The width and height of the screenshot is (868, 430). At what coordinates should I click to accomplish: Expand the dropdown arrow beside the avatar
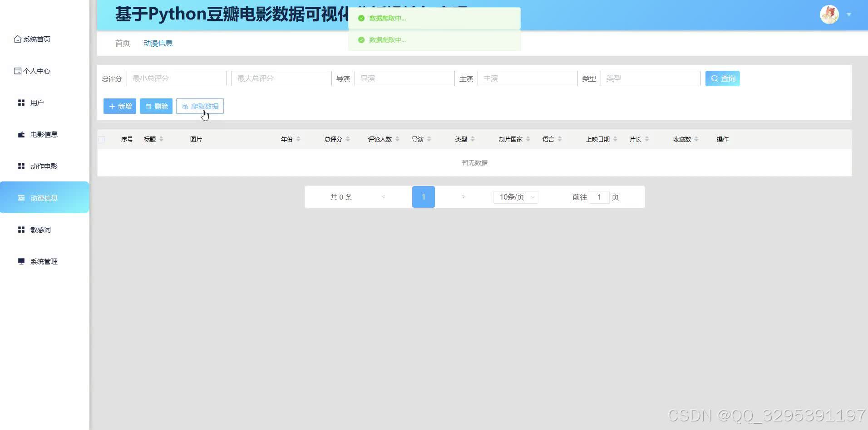tap(848, 14)
